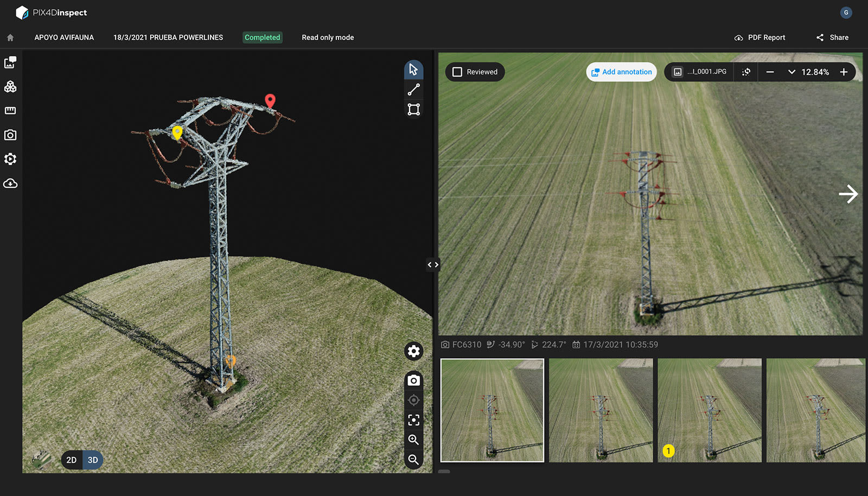Open the images panel in the left sidebar

click(x=10, y=62)
